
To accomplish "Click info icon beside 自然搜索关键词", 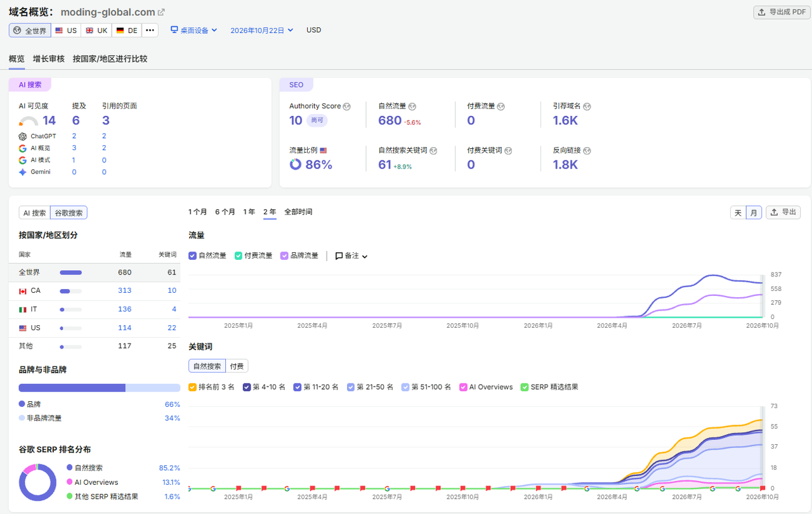I will (433, 151).
